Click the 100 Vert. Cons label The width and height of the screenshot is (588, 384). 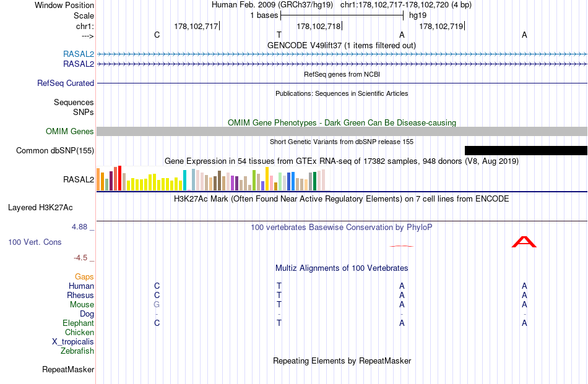click(35, 242)
